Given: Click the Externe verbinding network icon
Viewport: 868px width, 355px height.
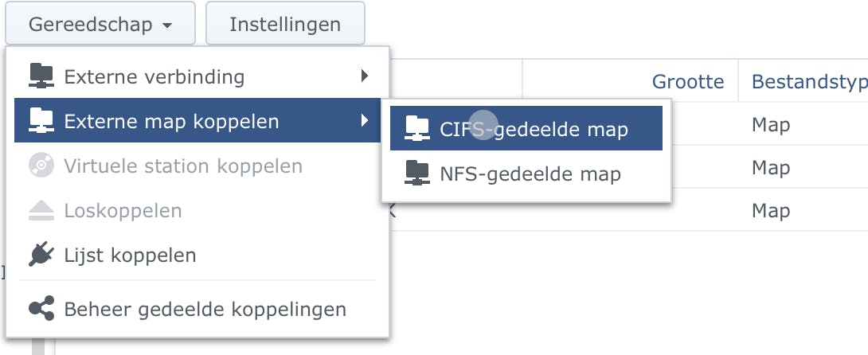Looking at the screenshot, I should (x=41, y=76).
